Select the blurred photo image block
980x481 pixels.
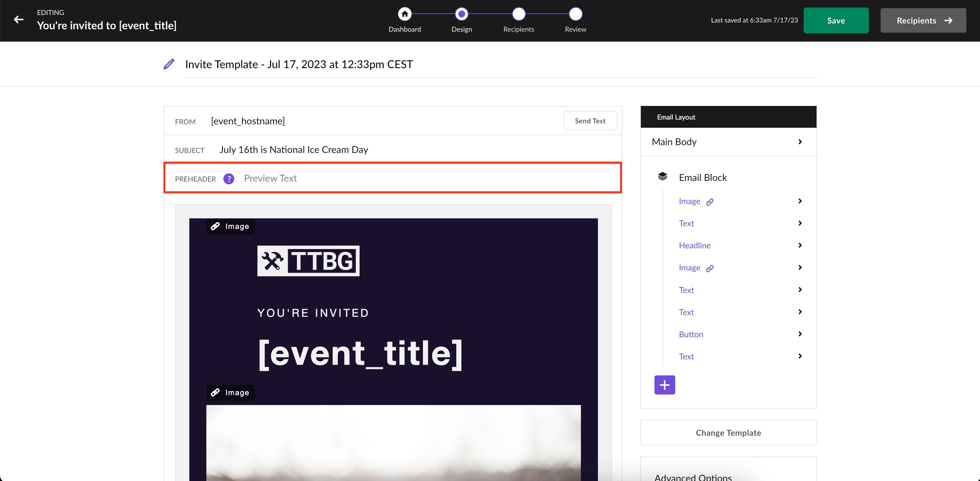point(393,443)
